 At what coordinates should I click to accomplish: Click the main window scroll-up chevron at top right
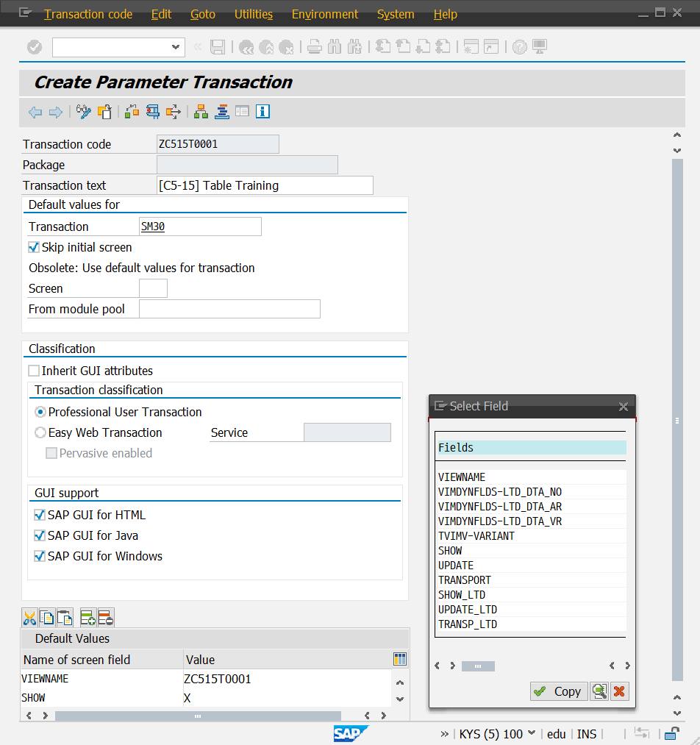point(677,135)
